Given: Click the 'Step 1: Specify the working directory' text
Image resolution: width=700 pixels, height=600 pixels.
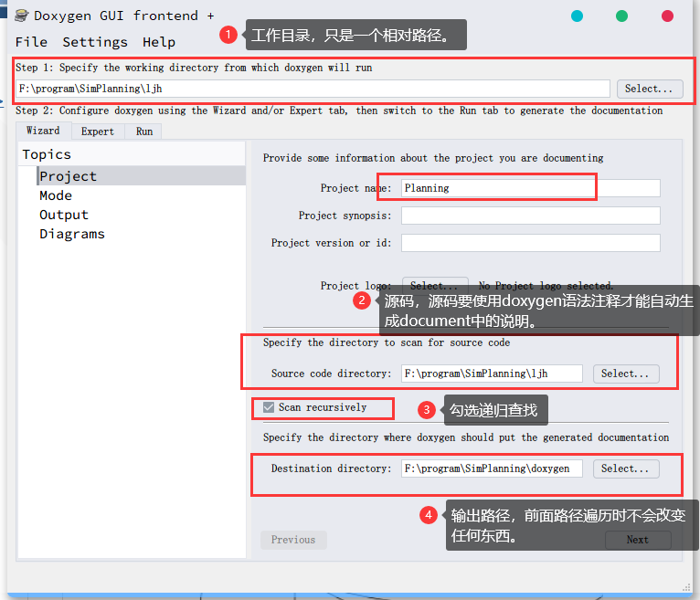Looking at the screenshot, I should (194, 68).
